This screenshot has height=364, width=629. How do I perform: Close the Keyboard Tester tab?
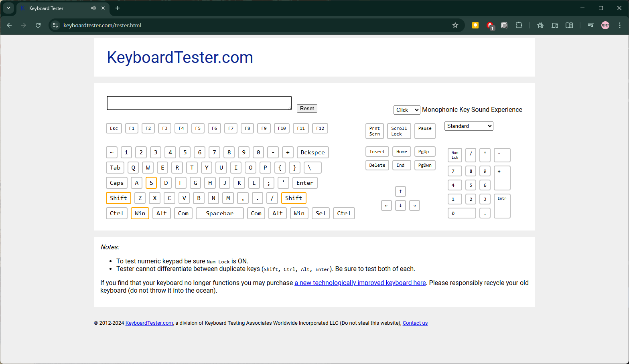click(x=103, y=8)
